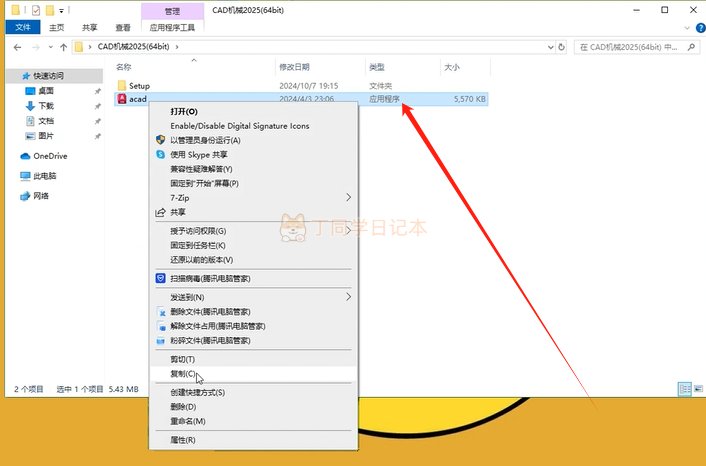Open Quick access (快速访问) in navigation pane

48,76
